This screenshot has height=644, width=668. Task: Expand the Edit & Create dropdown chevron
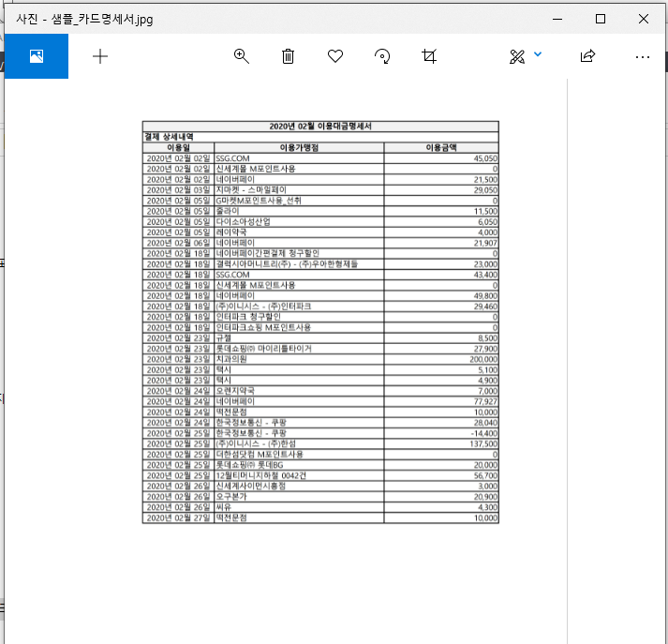[538, 54]
